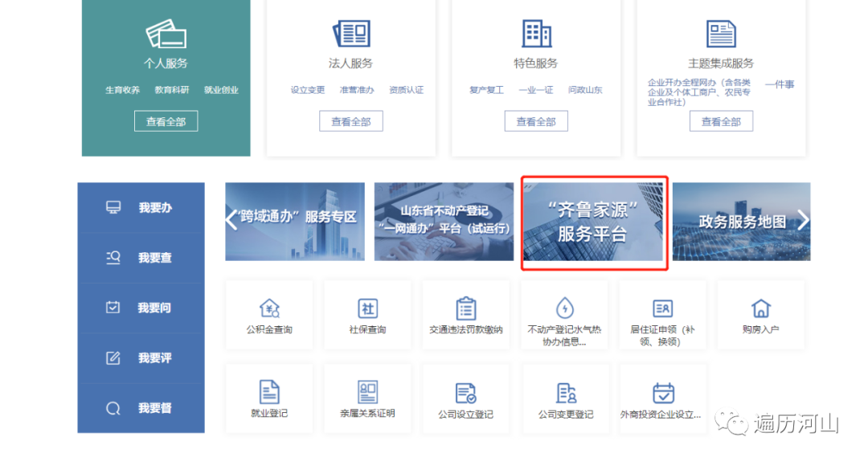Click the 我要查 search-list icon

[113, 257]
